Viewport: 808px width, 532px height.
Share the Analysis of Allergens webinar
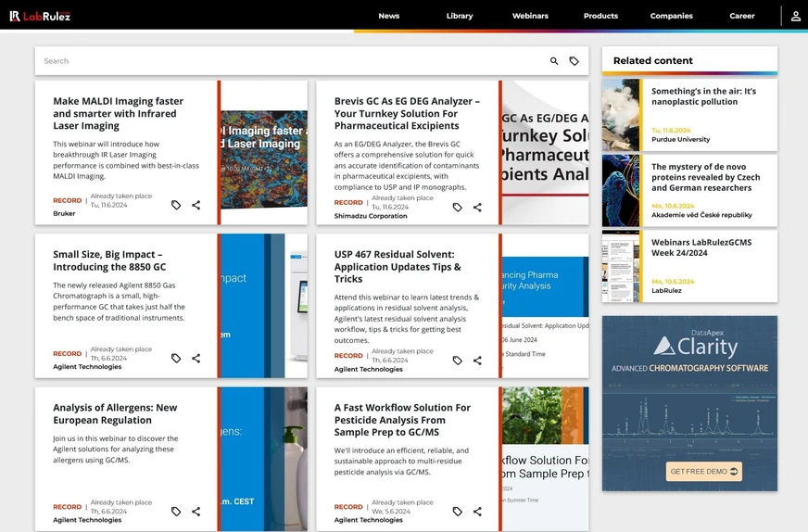coord(196,512)
